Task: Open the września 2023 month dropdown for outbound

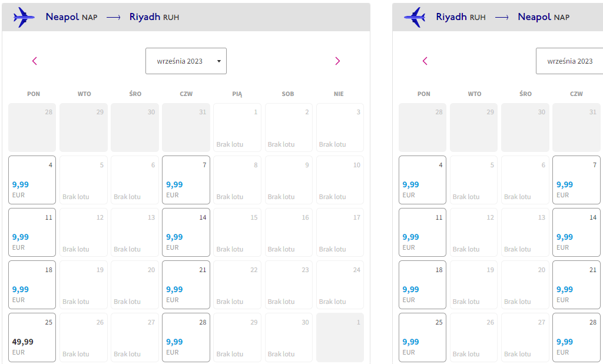Action: coord(185,61)
